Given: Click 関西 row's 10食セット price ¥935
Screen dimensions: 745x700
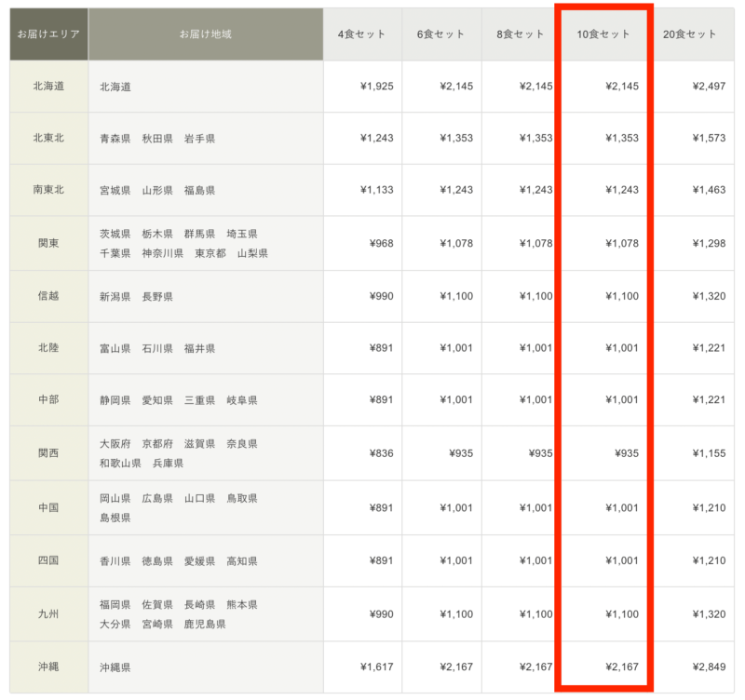Looking at the screenshot, I should click(627, 453).
